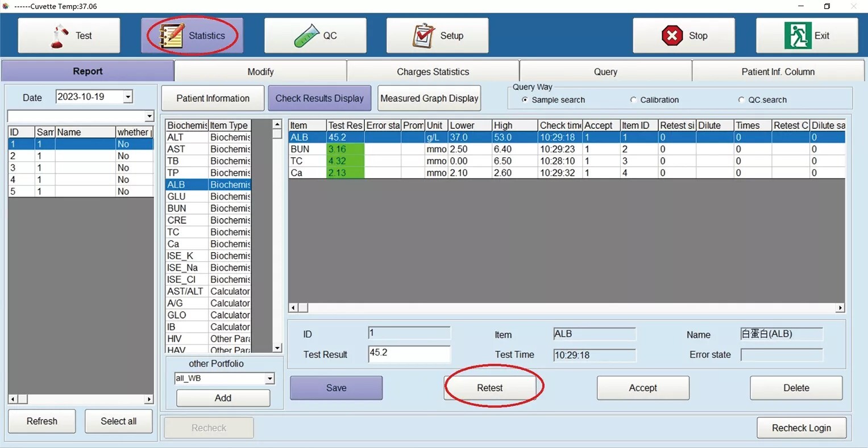Image resolution: width=868 pixels, height=448 pixels.
Task: Open the Test section flask icon
Action: point(59,36)
